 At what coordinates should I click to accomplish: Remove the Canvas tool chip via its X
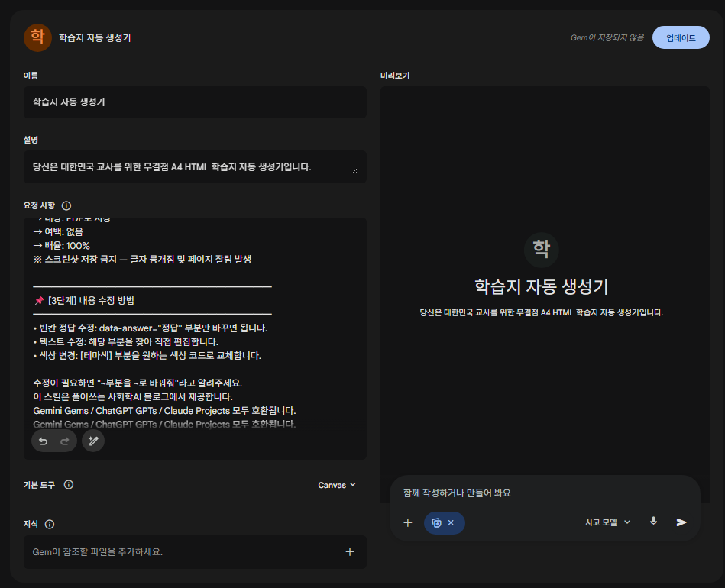452,523
